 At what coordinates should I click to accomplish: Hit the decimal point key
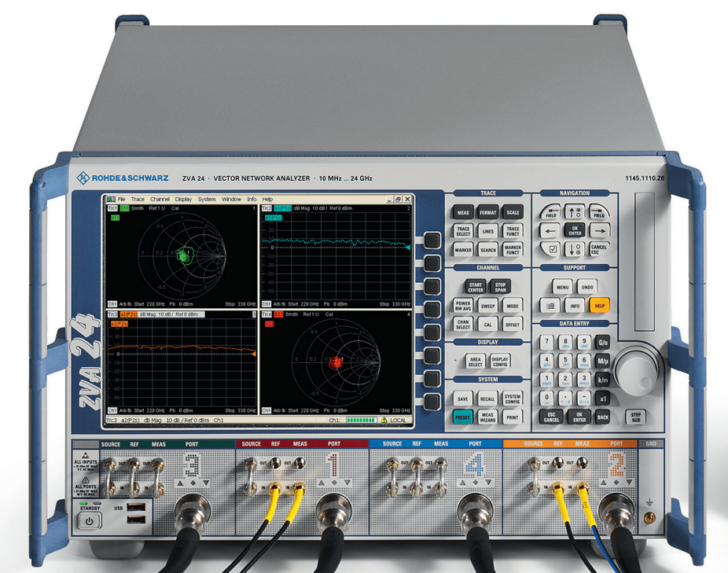565,399
